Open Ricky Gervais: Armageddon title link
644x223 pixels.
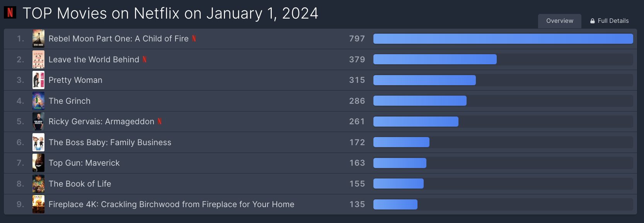101,122
